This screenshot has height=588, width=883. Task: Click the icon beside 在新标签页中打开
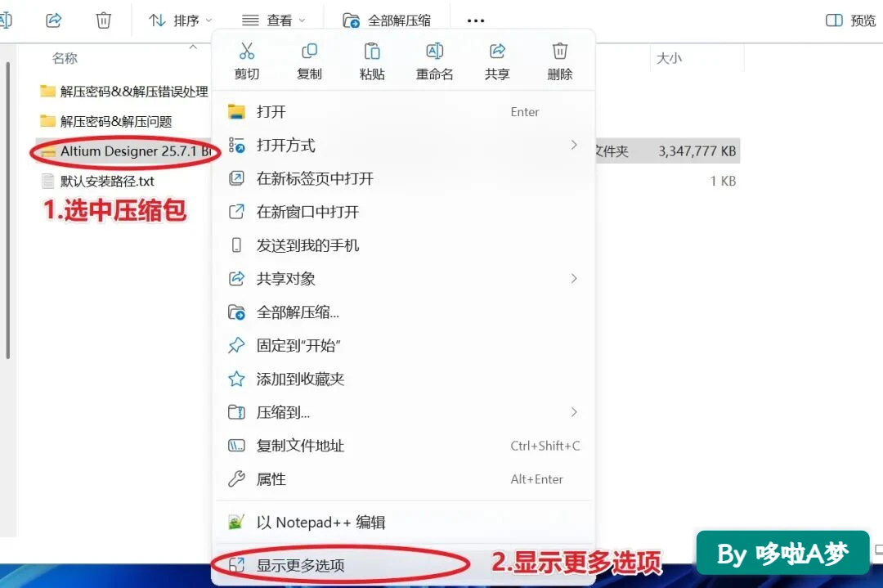pos(236,178)
